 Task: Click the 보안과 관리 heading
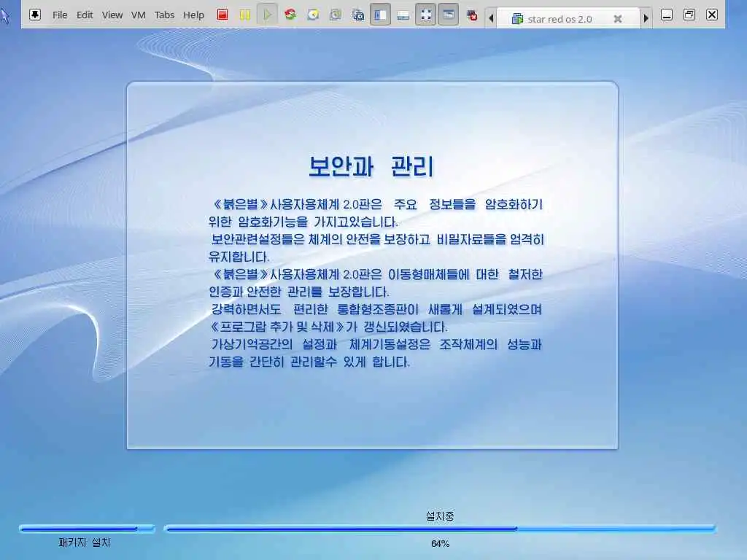[371, 167]
